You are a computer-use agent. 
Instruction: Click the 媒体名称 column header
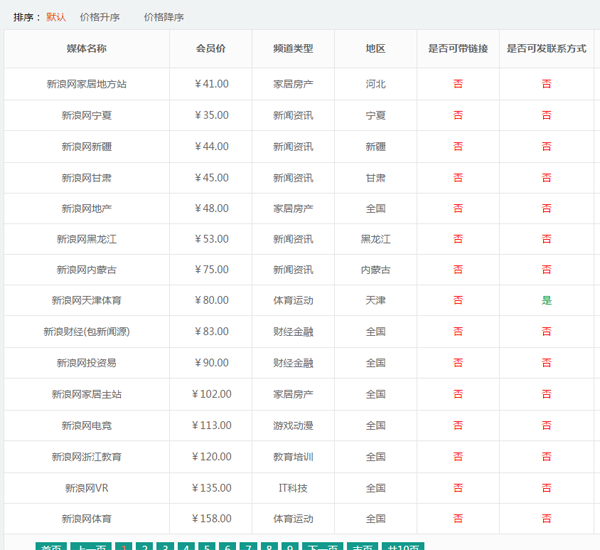point(86,48)
